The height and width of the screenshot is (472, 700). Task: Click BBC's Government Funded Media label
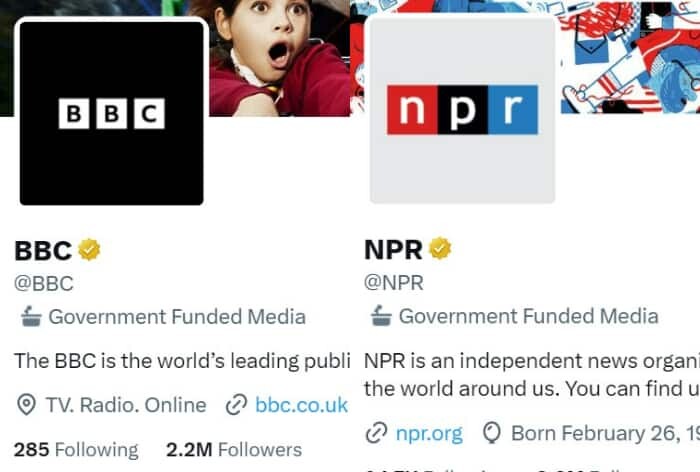tap(177, 317)
